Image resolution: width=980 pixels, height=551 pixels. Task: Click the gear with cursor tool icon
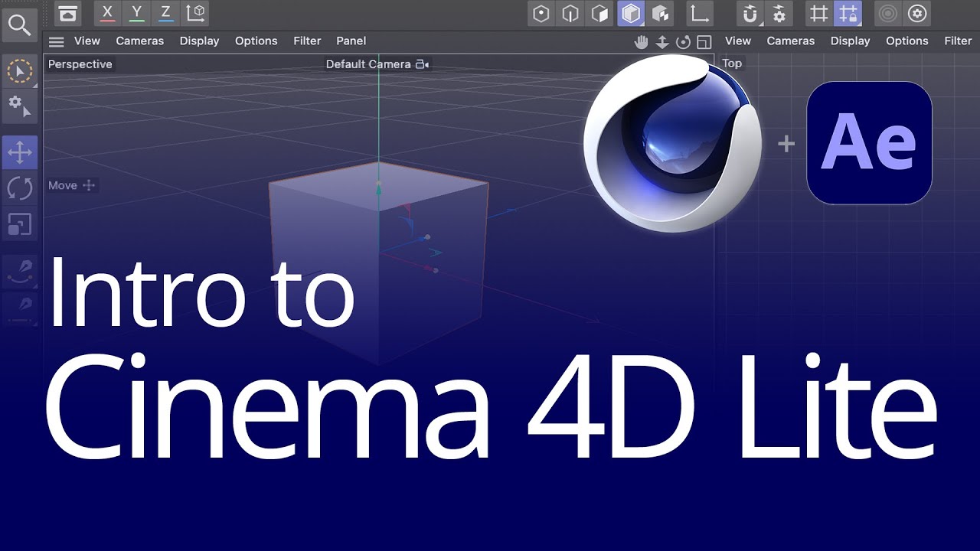click(x=19, y=106)
